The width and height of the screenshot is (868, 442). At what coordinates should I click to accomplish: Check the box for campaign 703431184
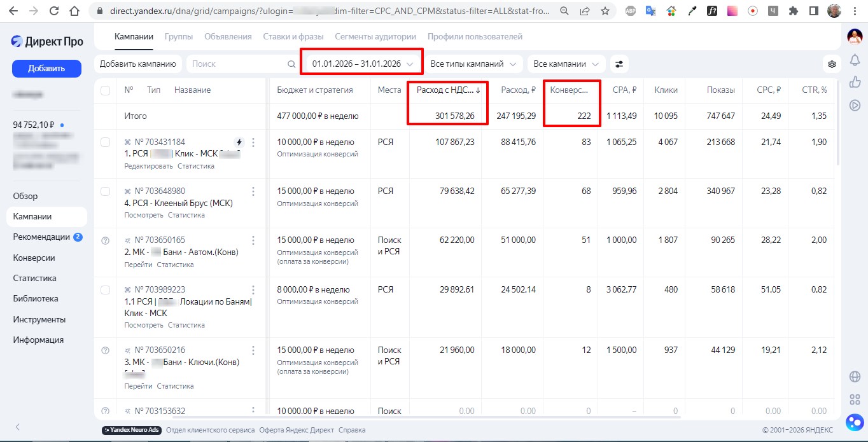coord(106,142)
